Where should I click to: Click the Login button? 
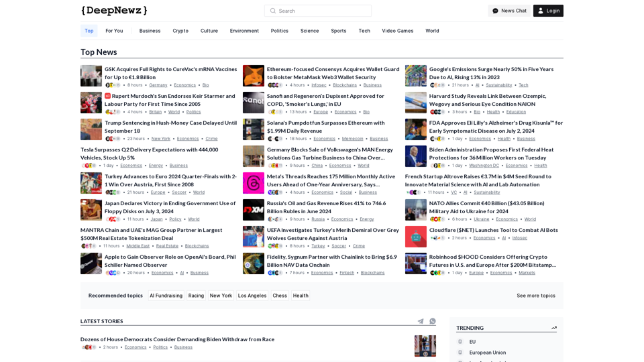(548, 11)
